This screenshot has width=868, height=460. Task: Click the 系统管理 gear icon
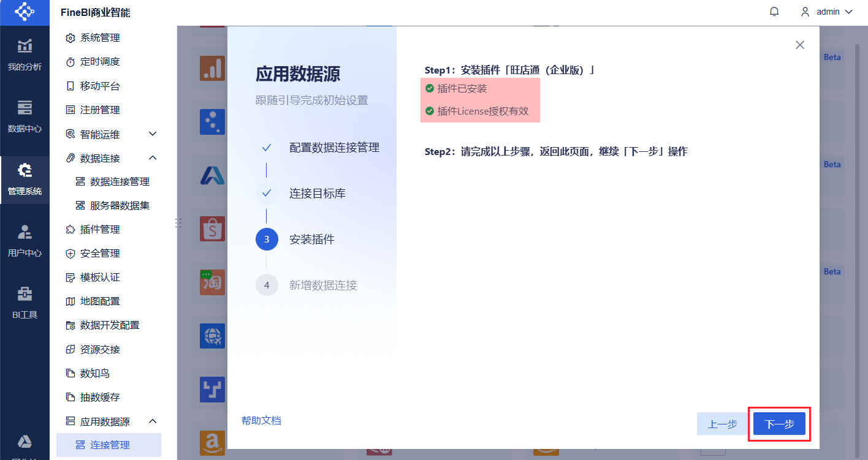(x=70, y=38)
